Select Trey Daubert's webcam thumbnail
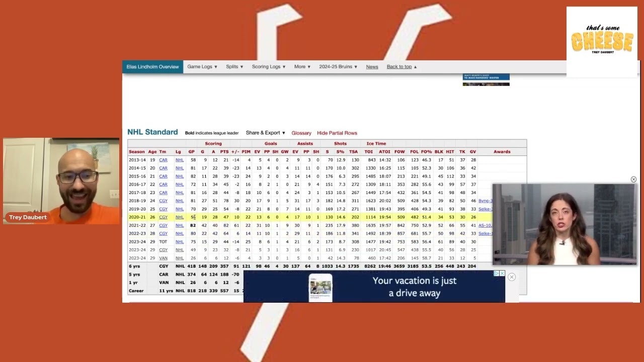The width and height of the screenshot is (644, 362). coord(61,181)
